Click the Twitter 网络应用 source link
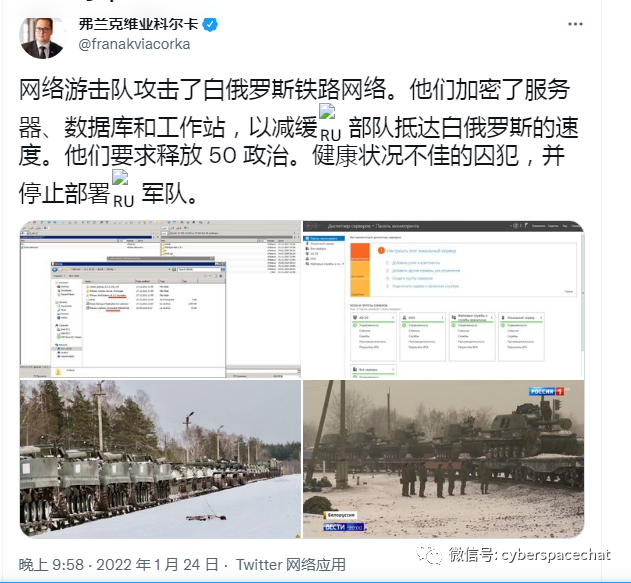The image size is (631, 583). [291, 564]
